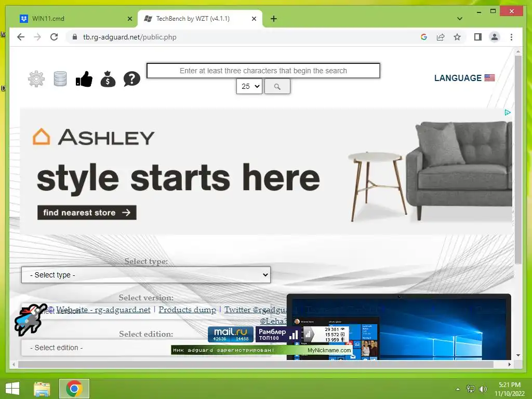Image resolution: width=532 pixels, height=399 pixels.
Task: Bookmark page with star icon
Action: 457,37
